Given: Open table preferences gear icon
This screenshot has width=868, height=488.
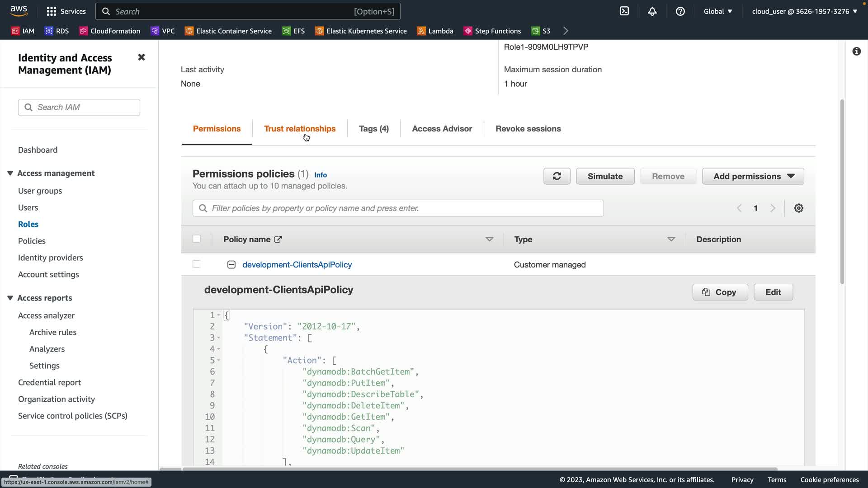Looking at the screenshot, I should 798,208.
